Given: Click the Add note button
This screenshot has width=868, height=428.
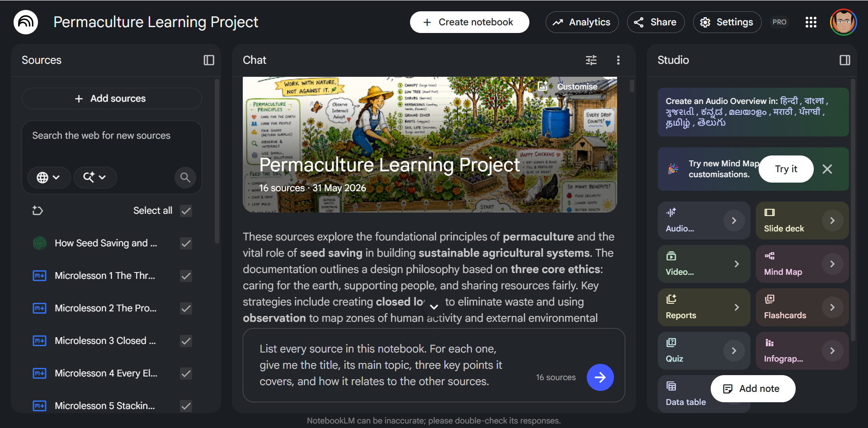Looking at the screenshot, I should coord(753,389).
